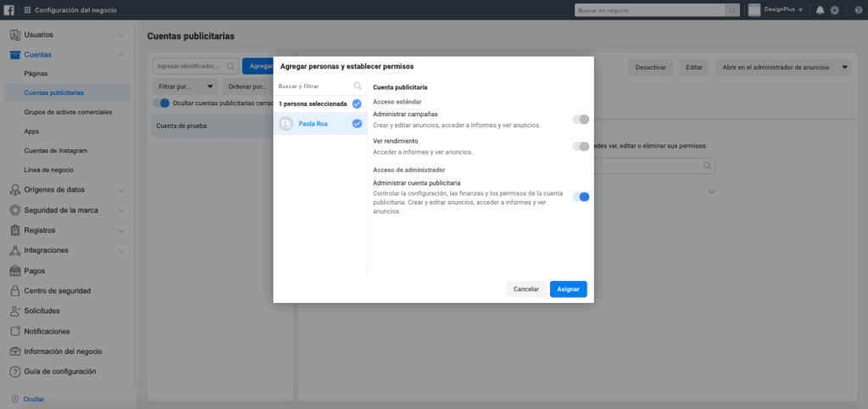The height and width of the screenshot is (409, 868).
Task: Open the notifications bell icon
Action: (x=820, y=10)
